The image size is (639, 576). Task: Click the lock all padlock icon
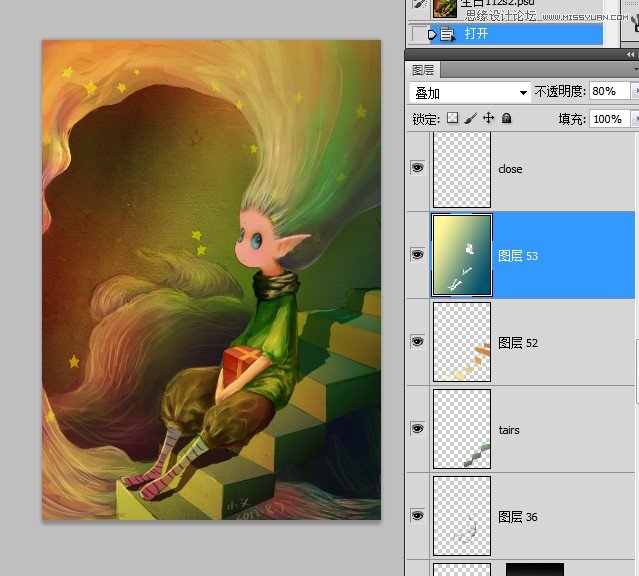(x=507, y=118)
